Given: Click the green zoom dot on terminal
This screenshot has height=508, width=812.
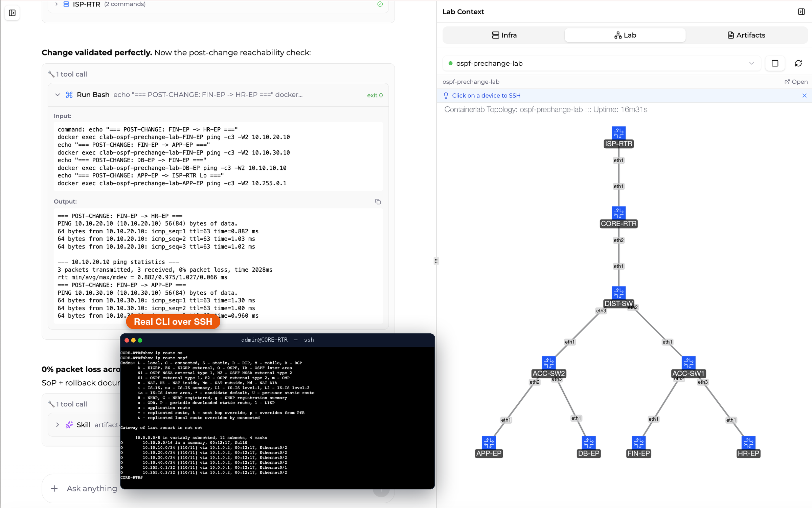Looking at the screenshot, I should pyautogui.click(x=140, y=340).
